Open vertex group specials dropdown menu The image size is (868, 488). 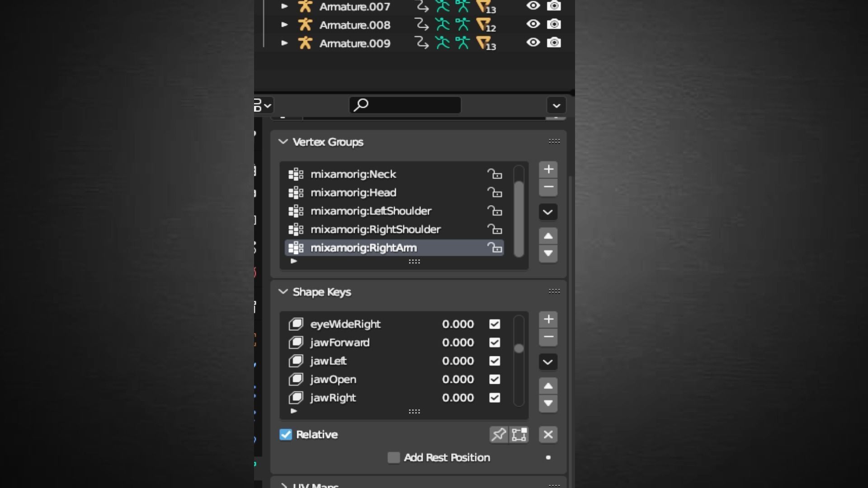548,212
